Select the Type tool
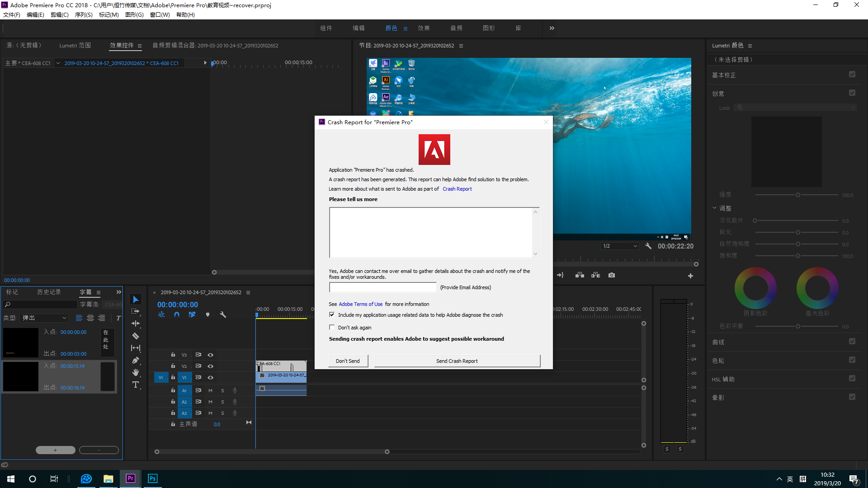The width and height of the screenshot is (868, 488). point(135,385)
